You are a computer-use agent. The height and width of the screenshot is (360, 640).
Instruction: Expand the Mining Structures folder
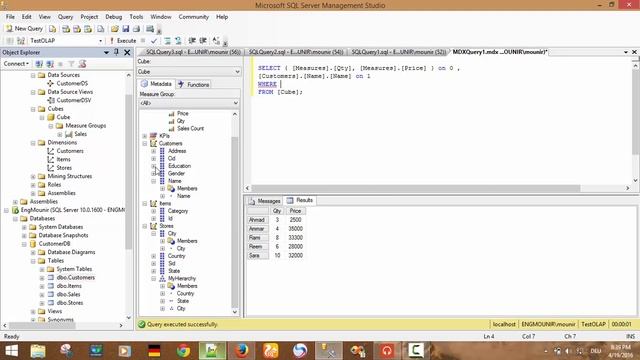point(33,177)
